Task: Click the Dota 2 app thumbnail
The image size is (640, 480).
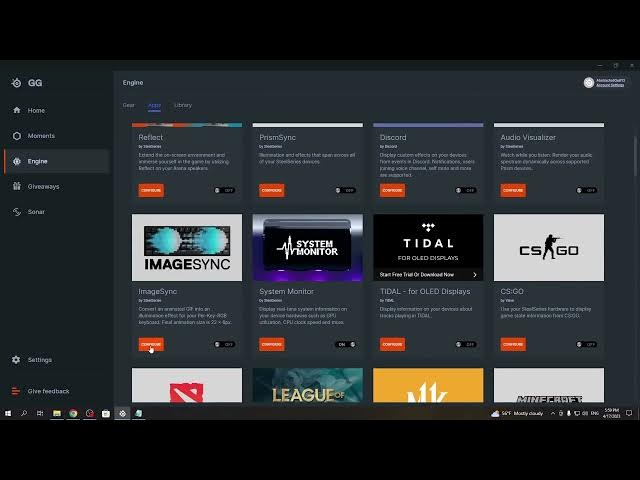Action: [187, 385]
